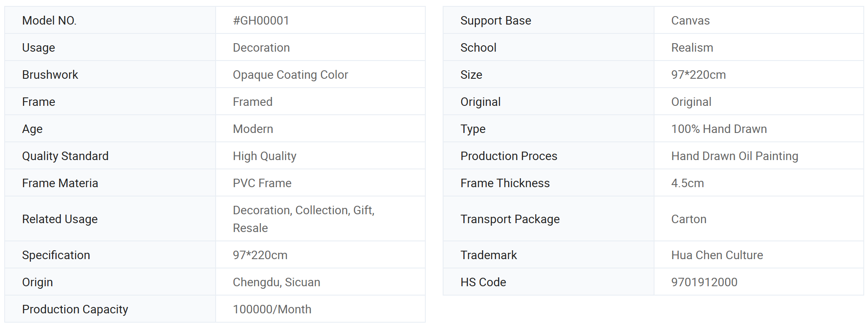This screenshot has height=329, width=868.
Task: Click the 100% Hand Drawn type value
Action: tap(719, 129)
